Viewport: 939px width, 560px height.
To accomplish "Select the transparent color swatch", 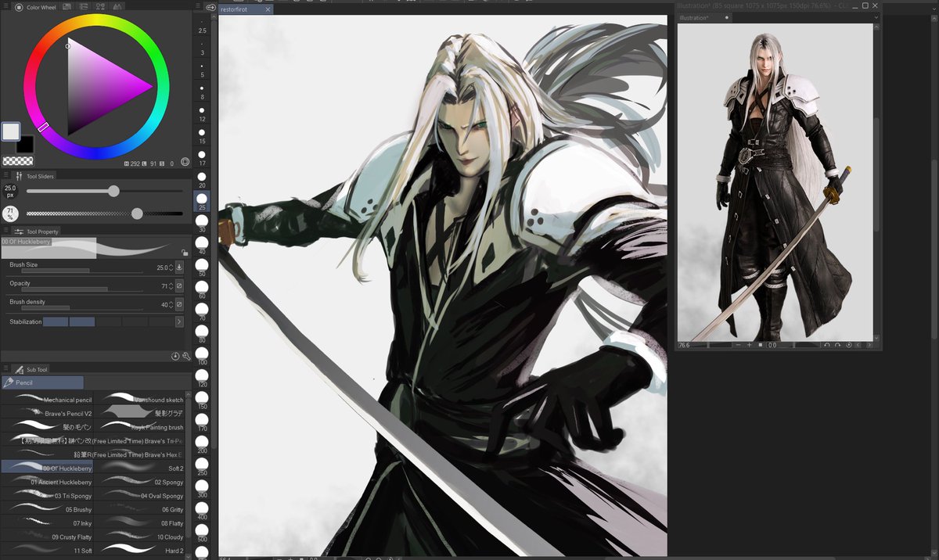I will (17, 161).
